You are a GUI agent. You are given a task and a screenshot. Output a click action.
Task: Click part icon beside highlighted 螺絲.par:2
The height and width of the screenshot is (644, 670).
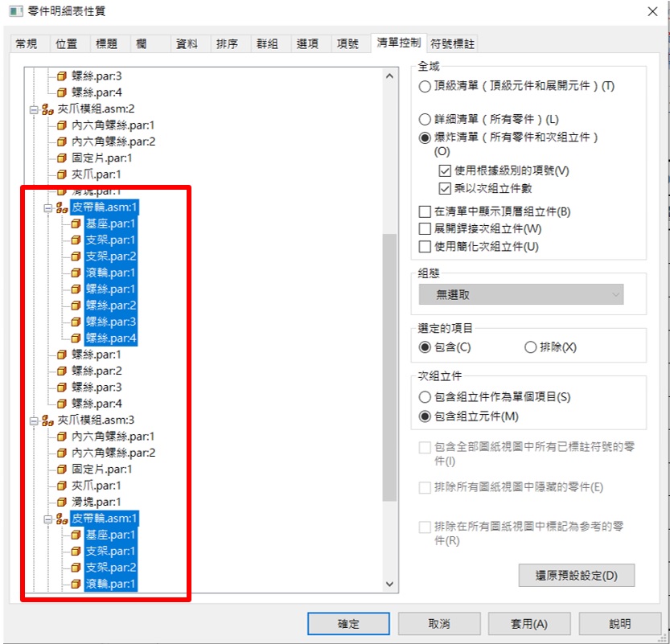tap(76, 306)
